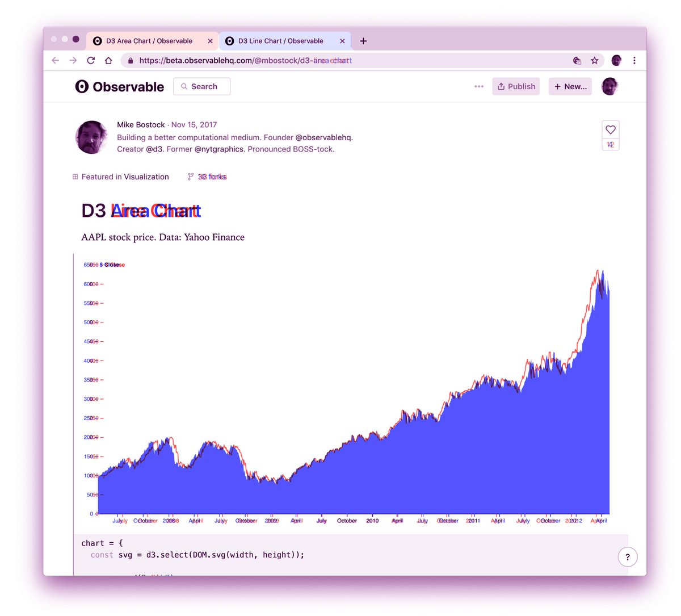Open the help question mark button
681x616 pixels.
click(627, 557)
